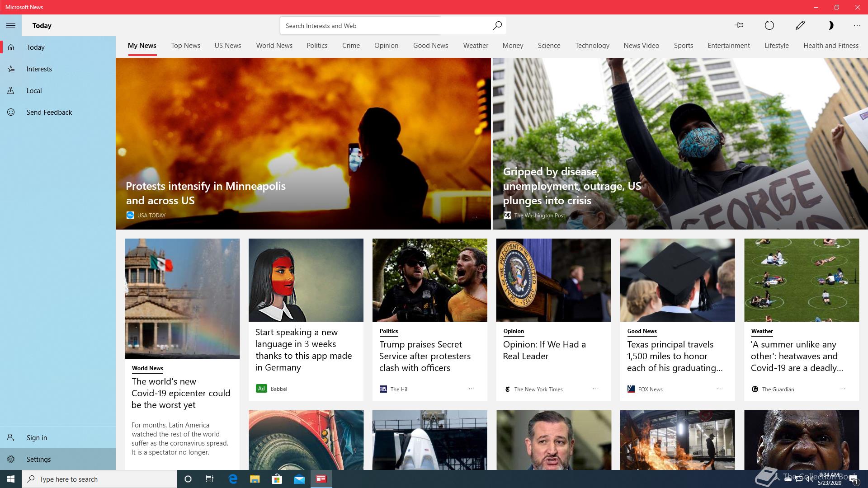Open Trump praises Secret Service article
This screenshot has width=868, height=488.
coord(425,356)
